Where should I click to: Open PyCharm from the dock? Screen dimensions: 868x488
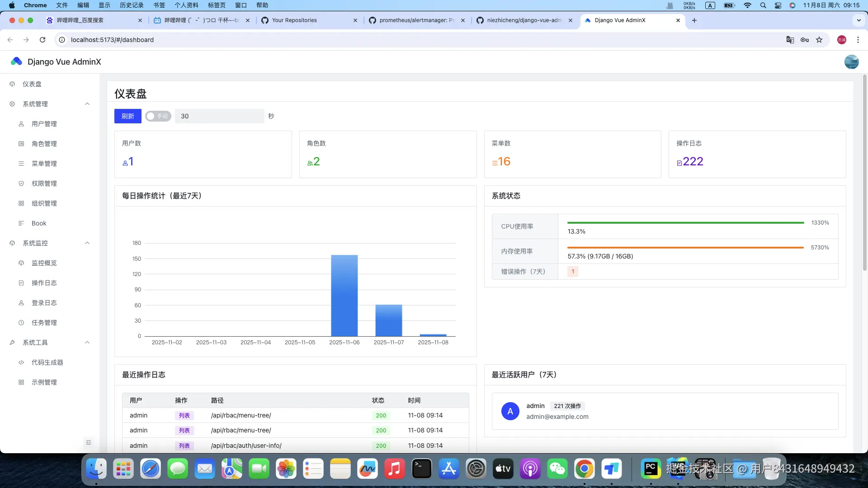651,469
